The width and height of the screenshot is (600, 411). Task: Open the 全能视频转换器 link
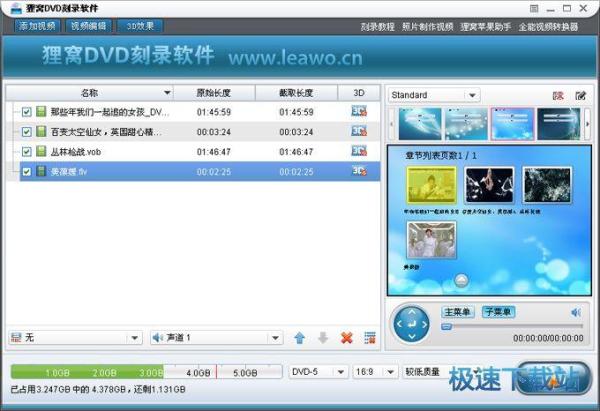(548, 27)
